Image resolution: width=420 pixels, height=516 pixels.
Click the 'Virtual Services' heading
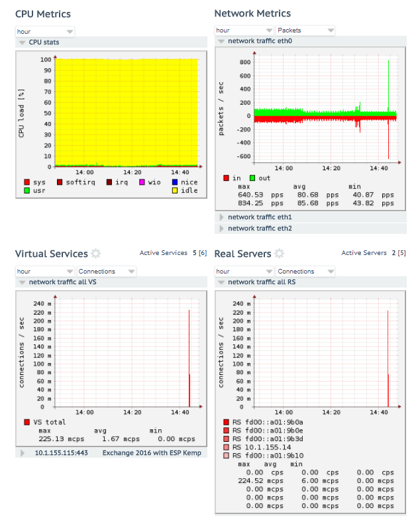[52, 254]
